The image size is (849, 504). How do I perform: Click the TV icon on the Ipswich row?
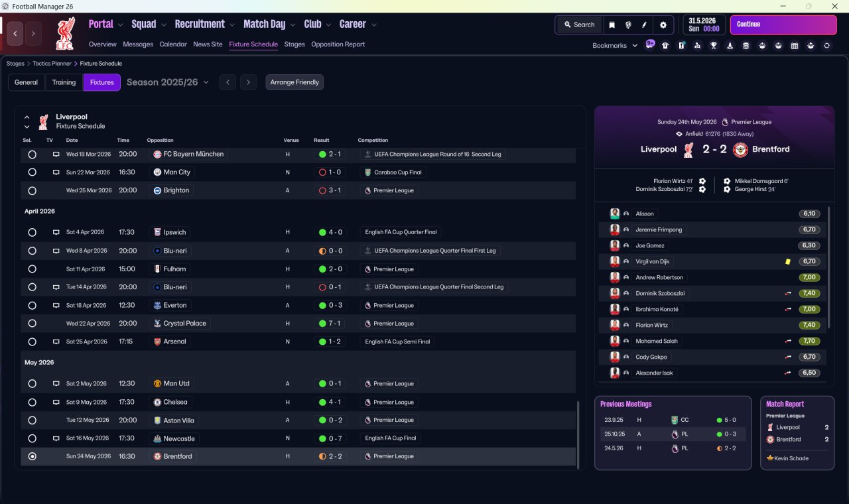tap(56, 233)
